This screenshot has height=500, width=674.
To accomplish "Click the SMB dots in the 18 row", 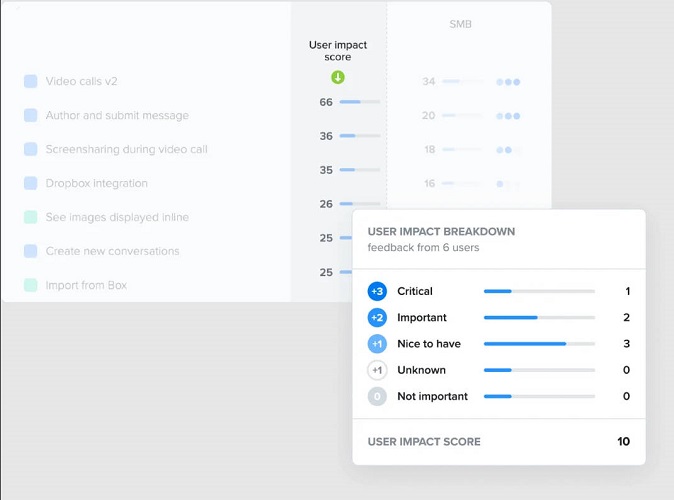I will click(508, 150).
